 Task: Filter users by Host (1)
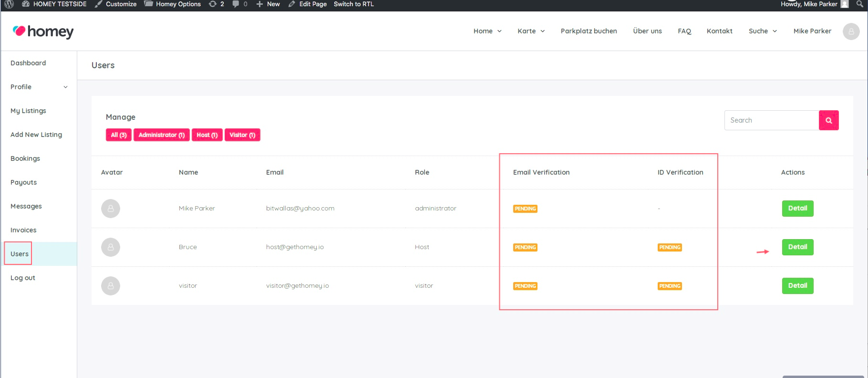tap(207, 135)
